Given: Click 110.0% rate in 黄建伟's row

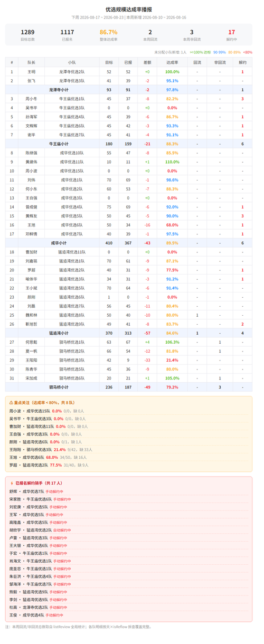Looking at the screenshot, I should 172,162.
